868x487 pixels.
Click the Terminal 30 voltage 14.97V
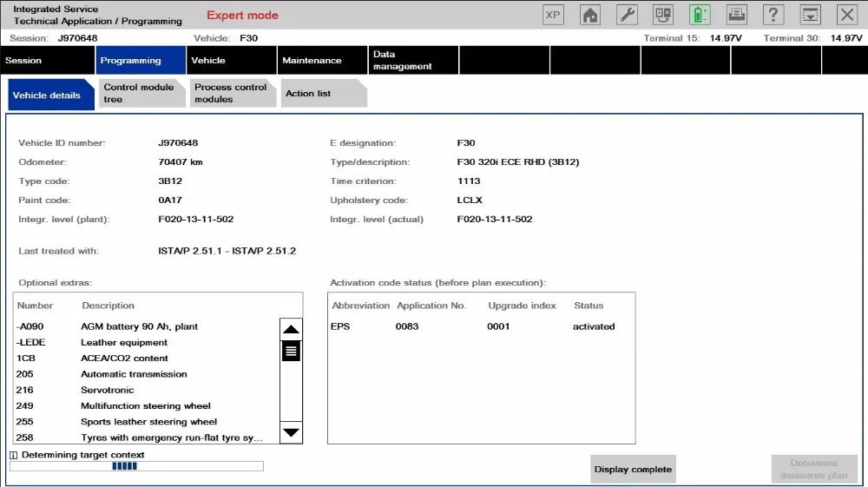coord(846,38)
